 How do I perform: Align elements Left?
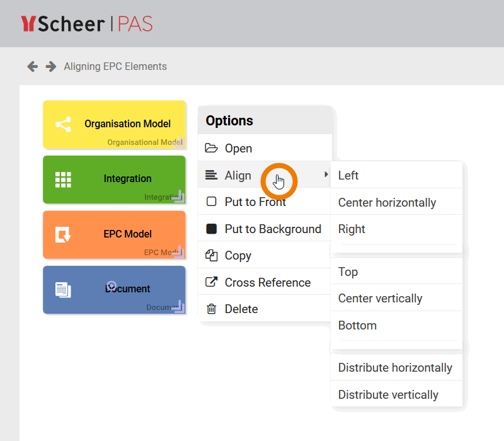click(348, 176)
